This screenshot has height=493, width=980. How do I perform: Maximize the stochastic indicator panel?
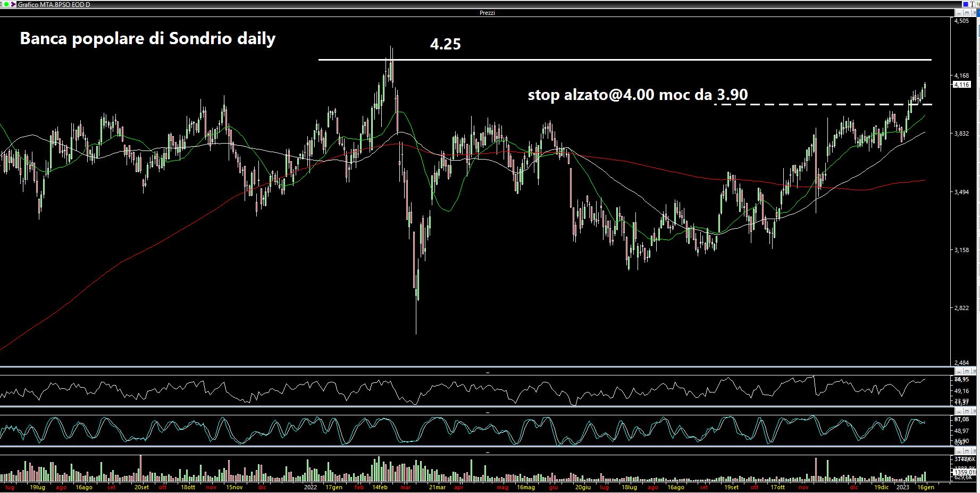click(x=967, y=411)
